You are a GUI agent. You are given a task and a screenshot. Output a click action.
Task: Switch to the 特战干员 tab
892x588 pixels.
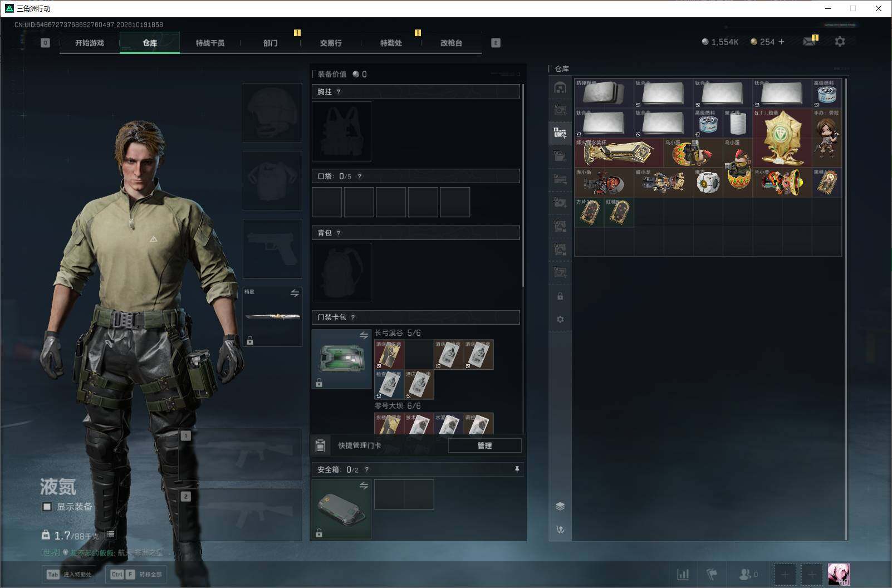point(210,43)
